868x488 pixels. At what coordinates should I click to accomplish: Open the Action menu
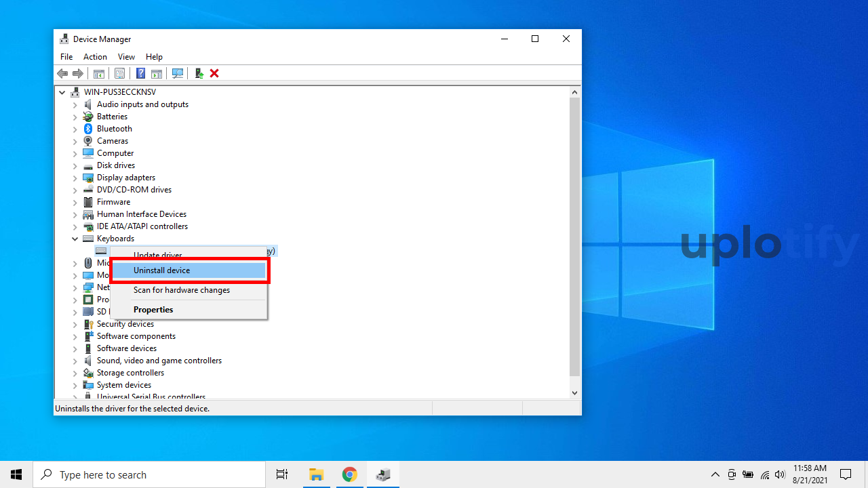[95, 57]
